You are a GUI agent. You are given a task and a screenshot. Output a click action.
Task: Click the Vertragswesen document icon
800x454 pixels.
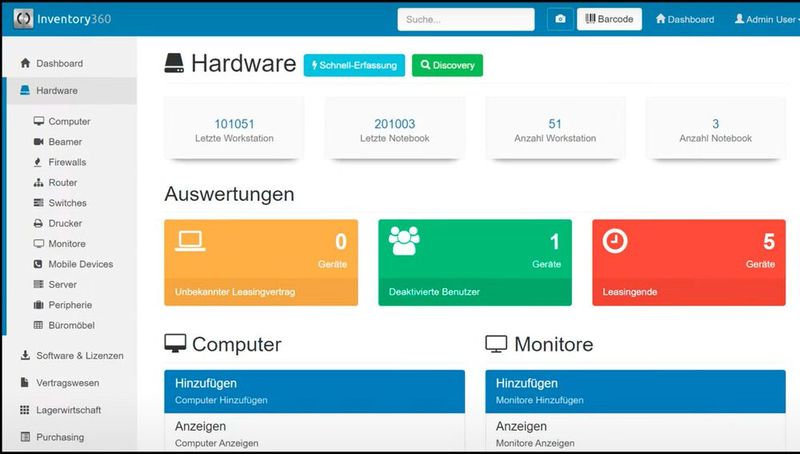[24, 382]
